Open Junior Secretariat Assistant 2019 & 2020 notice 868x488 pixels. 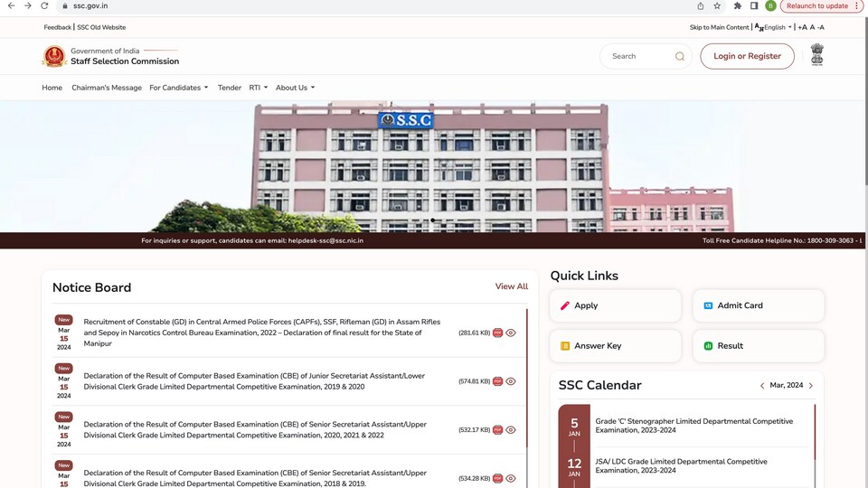(x=254, y=381)
